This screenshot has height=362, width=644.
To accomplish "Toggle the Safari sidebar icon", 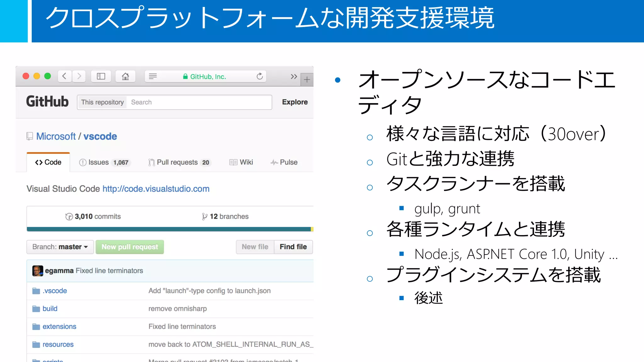I will pyautogui.click(x=101, y=76).
